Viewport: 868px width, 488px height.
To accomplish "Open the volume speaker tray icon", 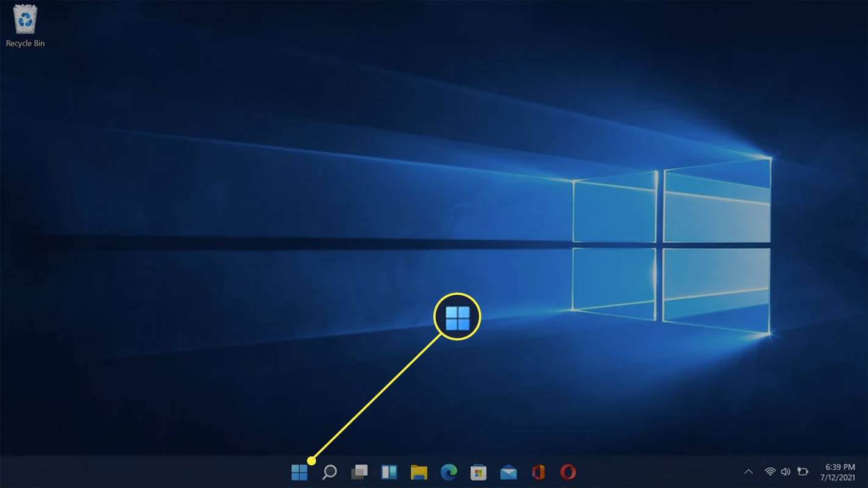I will (786, 472).
